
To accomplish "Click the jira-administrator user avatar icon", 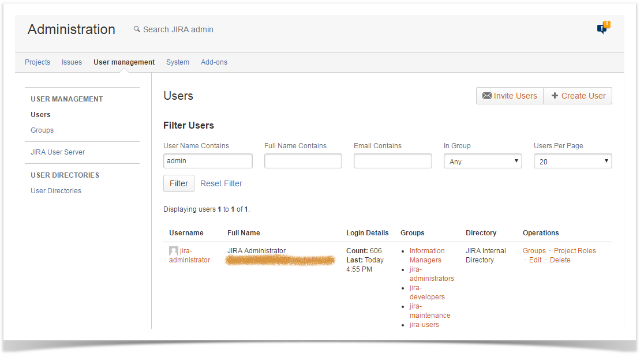I will point(173,251).
